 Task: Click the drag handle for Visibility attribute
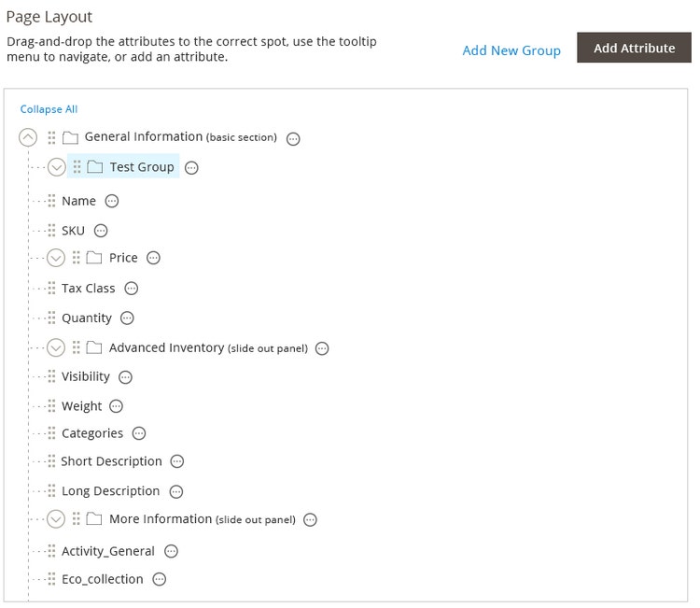51,376
